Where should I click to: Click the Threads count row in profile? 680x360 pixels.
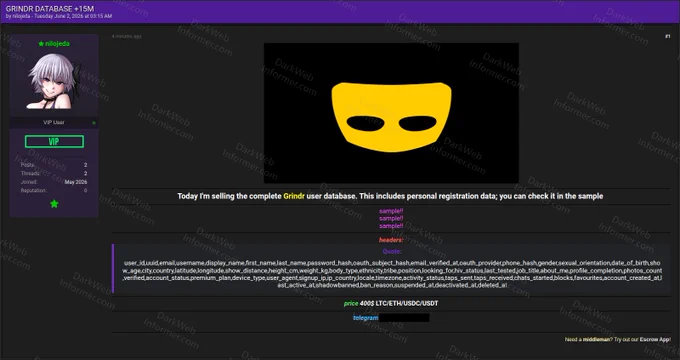click(x=54, y=173)
